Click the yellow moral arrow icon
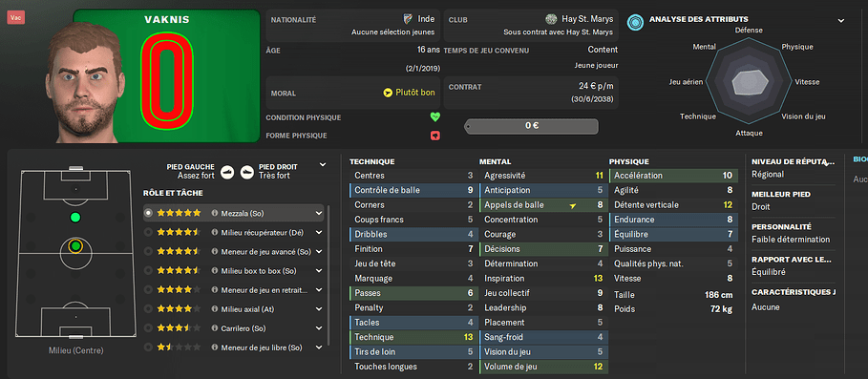868x379 pixels. 388,93
